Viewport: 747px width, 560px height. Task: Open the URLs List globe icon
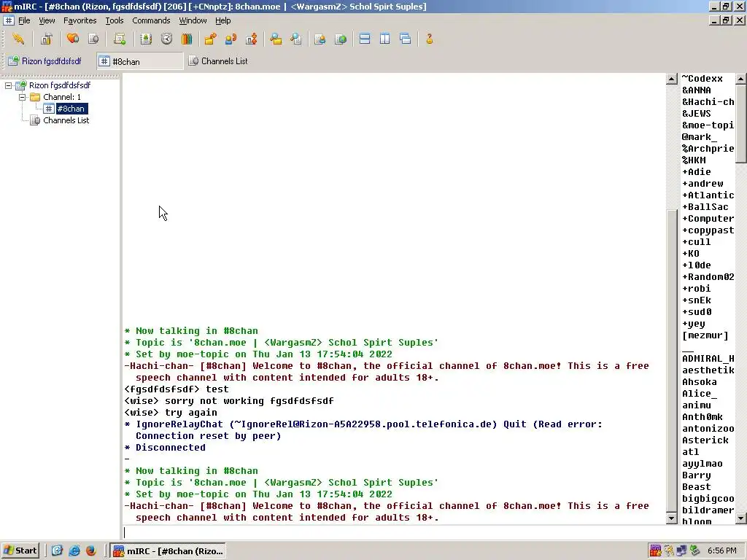point(341,39)
